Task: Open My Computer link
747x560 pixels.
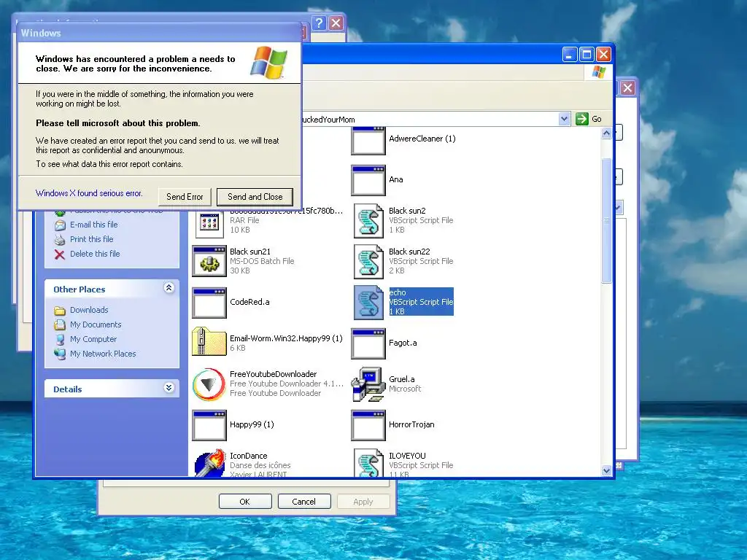Action: (x=93, y=340)
